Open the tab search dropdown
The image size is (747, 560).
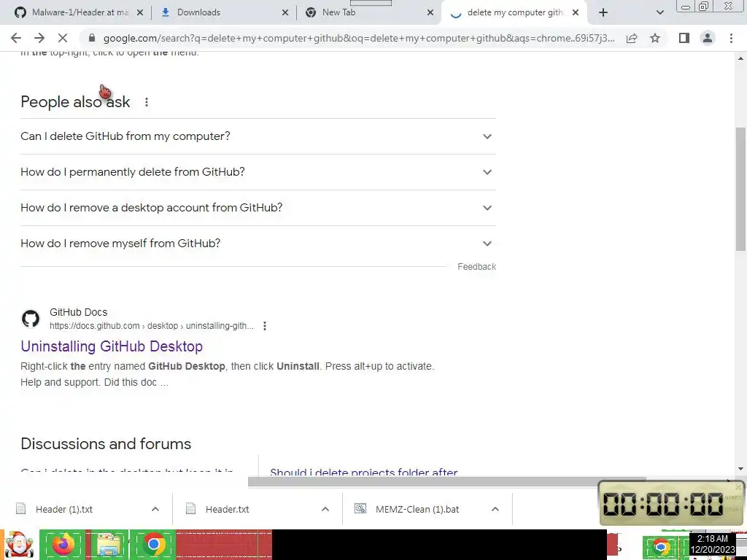tap(659, 12)
